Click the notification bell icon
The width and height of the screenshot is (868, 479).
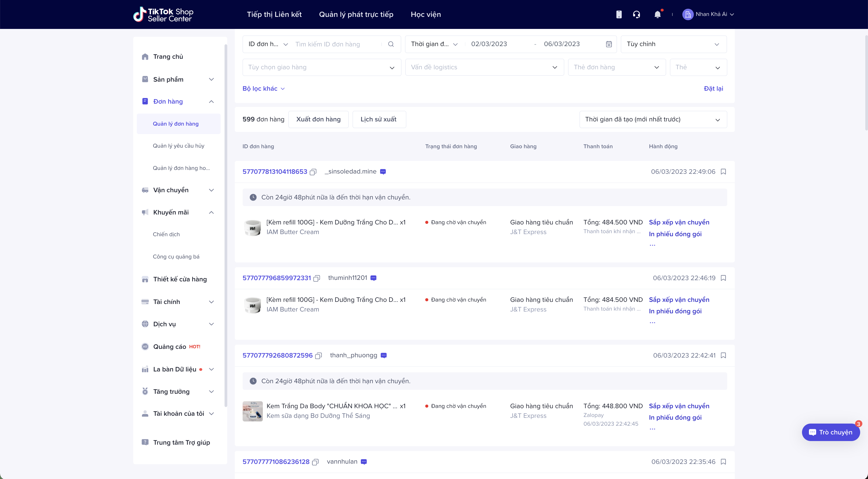click(x=657, y=14)
